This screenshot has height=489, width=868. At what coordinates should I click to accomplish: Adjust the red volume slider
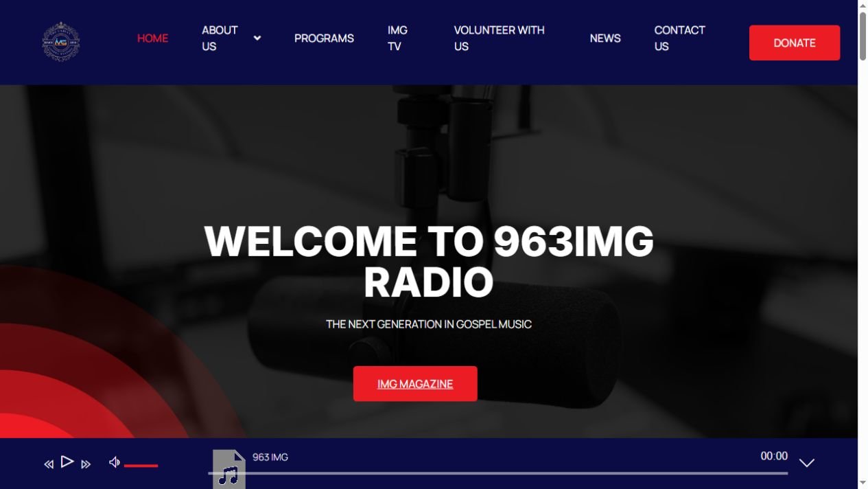pos(141,466)
